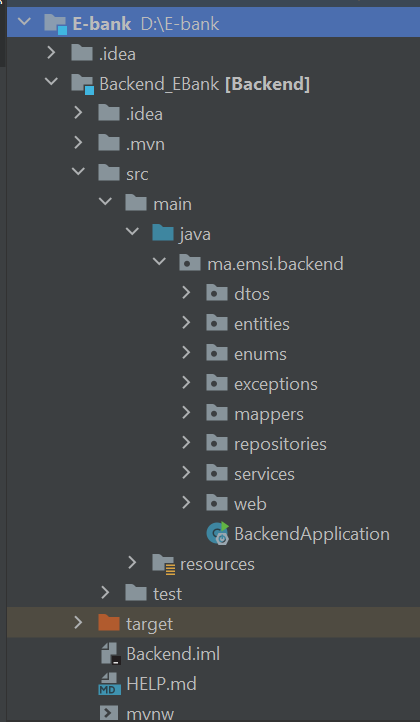Viewport: 420px width, 722px height.
Task: Click the orange target folder icon
Action: tap(109, 623)
